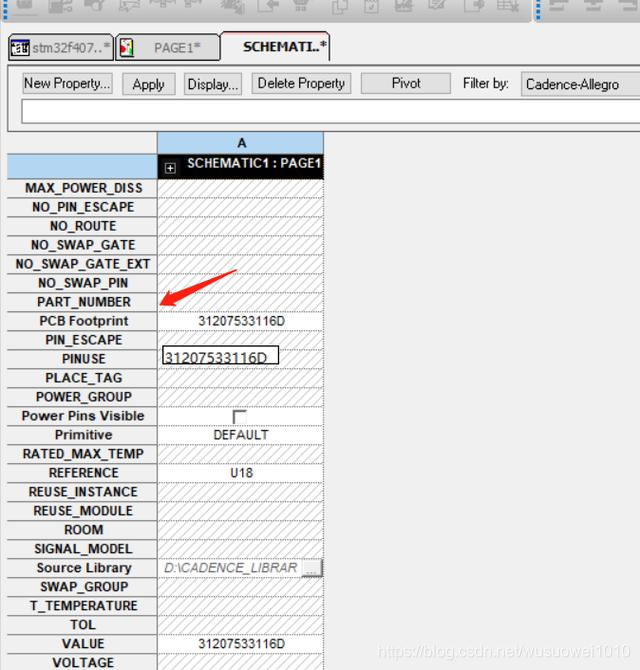Switch to the PAGE1 schematic tab

(167, 47)
